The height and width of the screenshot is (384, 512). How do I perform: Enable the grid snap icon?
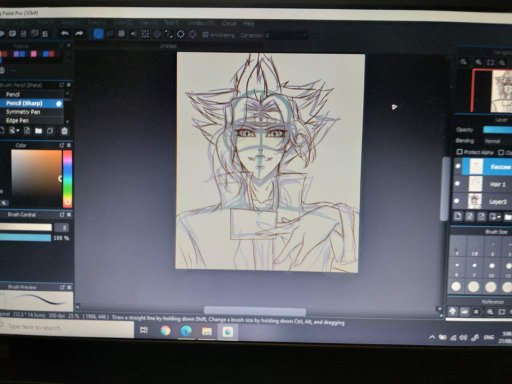tap(122, 34)
